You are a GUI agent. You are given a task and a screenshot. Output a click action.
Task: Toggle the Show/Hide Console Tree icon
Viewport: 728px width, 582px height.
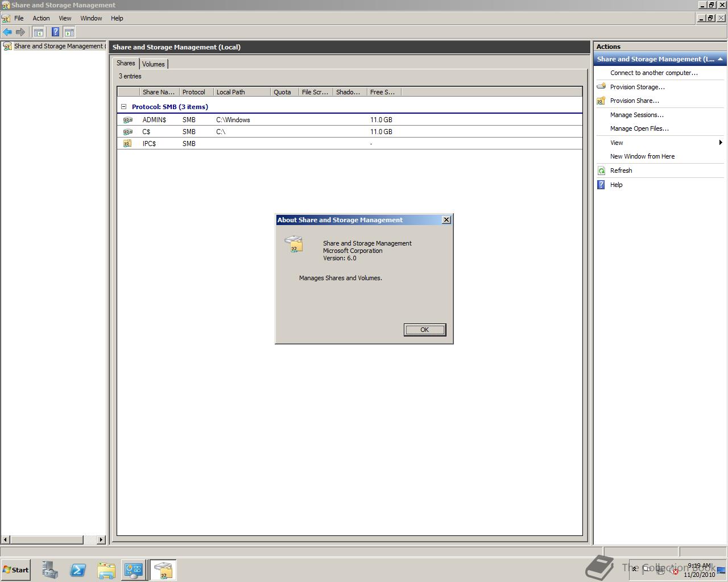tap(39, 32)
